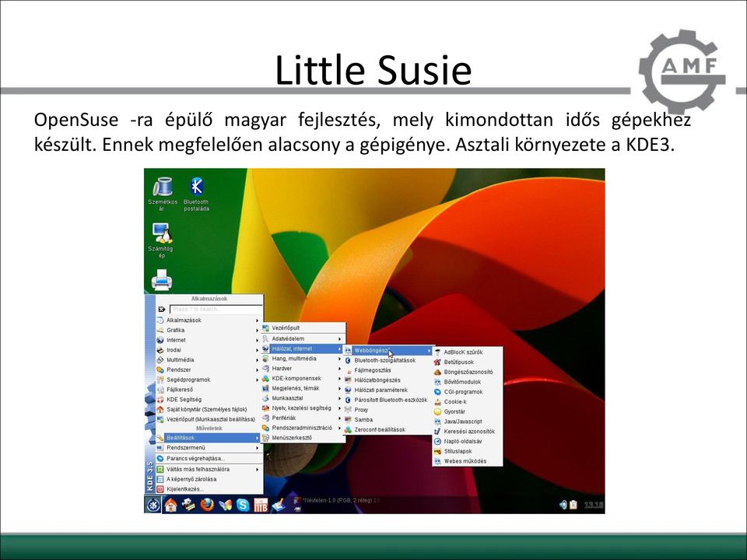Click the red IIB icon in the taskbar
This screenshot has height=560, width=747.
261,505
